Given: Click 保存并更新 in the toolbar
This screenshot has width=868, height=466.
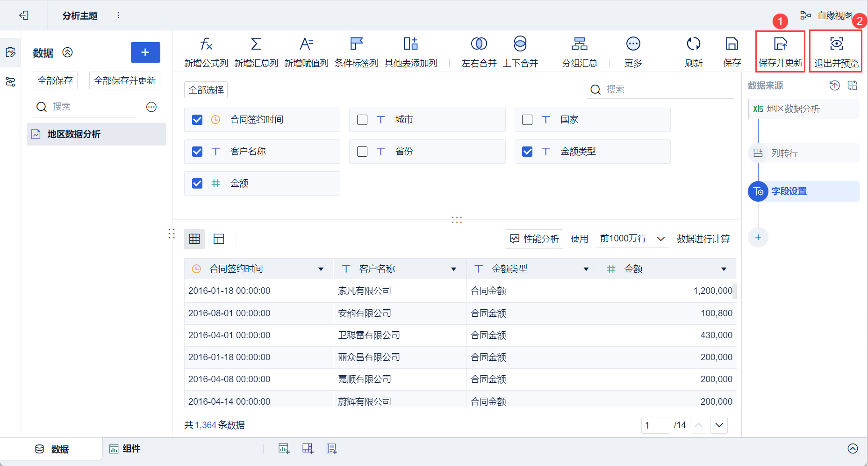Looking at the screenshot, I should 781,52.
